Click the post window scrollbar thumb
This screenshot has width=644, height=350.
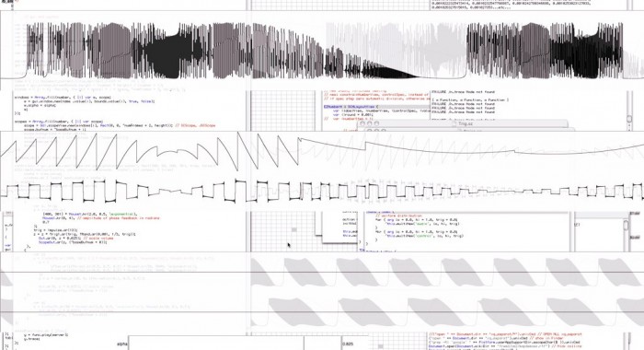click(x=629, y=119)
